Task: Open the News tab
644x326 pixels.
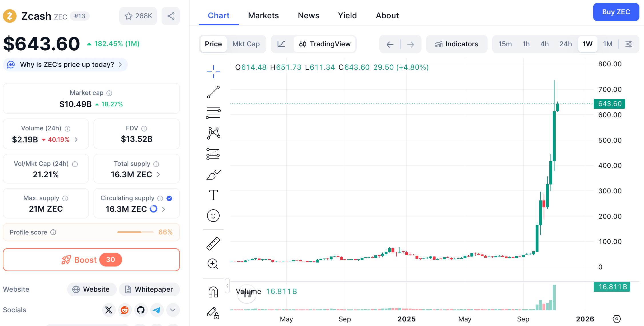Action: coord(308,15)
